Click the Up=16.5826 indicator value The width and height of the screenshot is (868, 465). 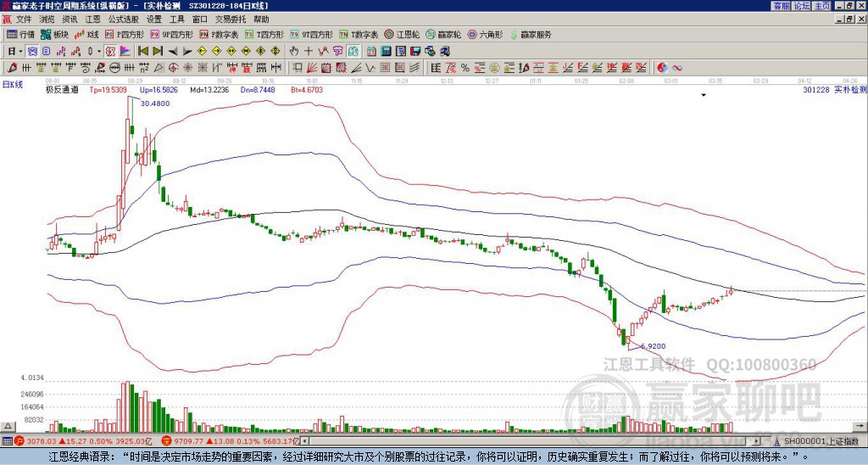coord(159,89)
